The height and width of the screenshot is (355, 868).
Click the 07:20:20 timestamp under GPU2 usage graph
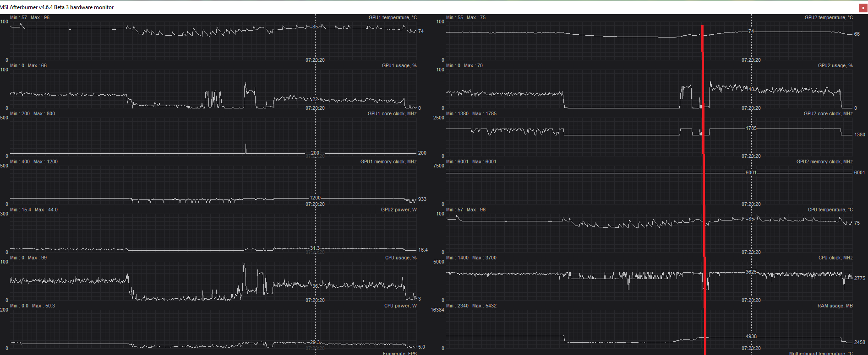click(x=751, y=108)
